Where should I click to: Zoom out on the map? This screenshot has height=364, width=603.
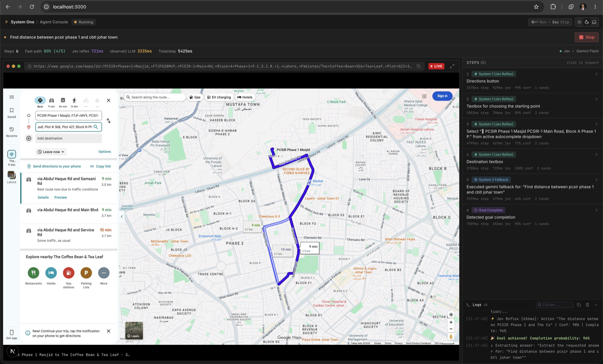[451, 329]
